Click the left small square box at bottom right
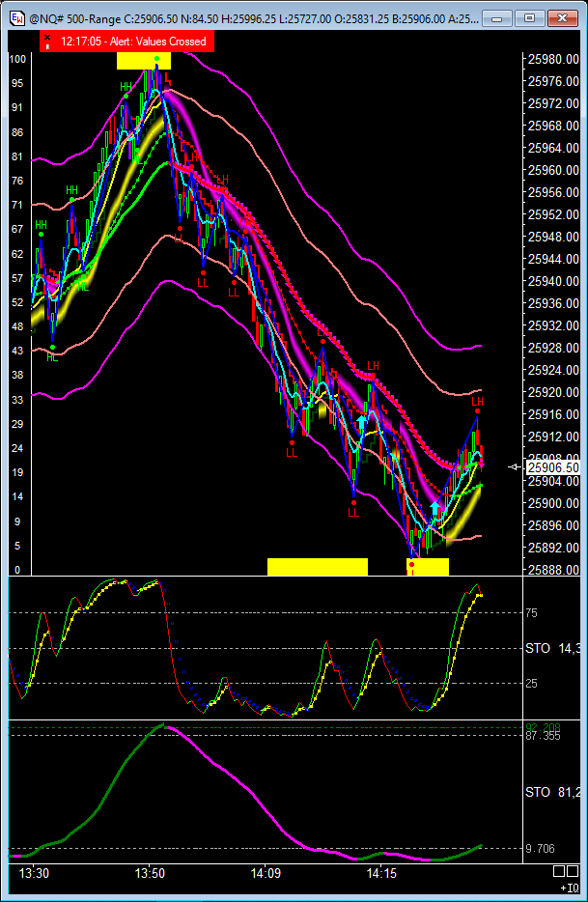588x902 pixels. 559,873
